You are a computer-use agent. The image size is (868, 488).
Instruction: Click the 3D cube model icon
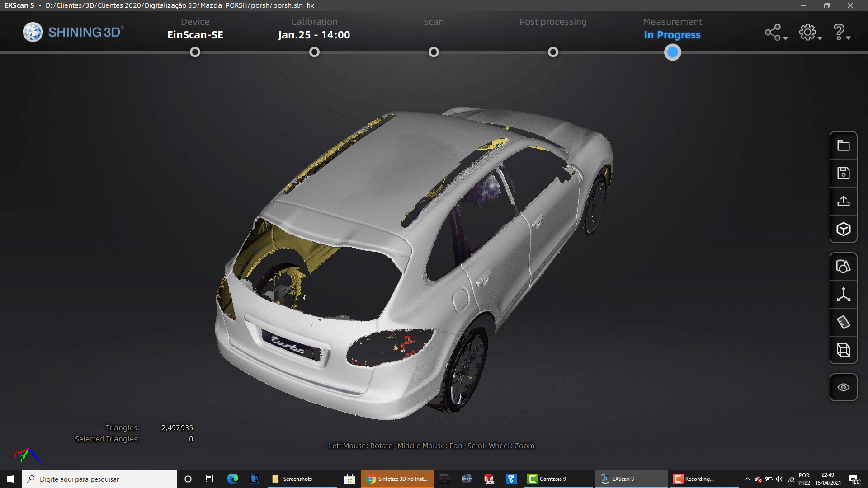tap(844, 230)
